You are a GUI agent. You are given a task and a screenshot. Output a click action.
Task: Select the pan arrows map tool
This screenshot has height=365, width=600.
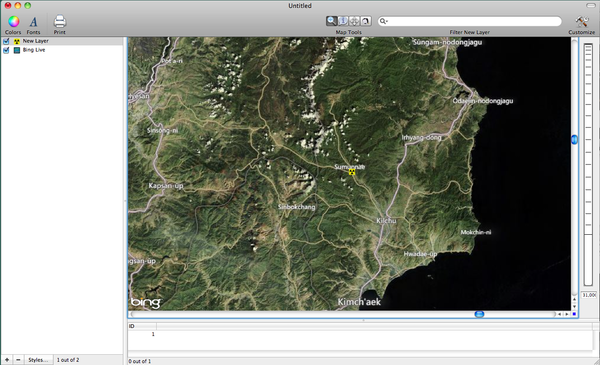[354, 21]
